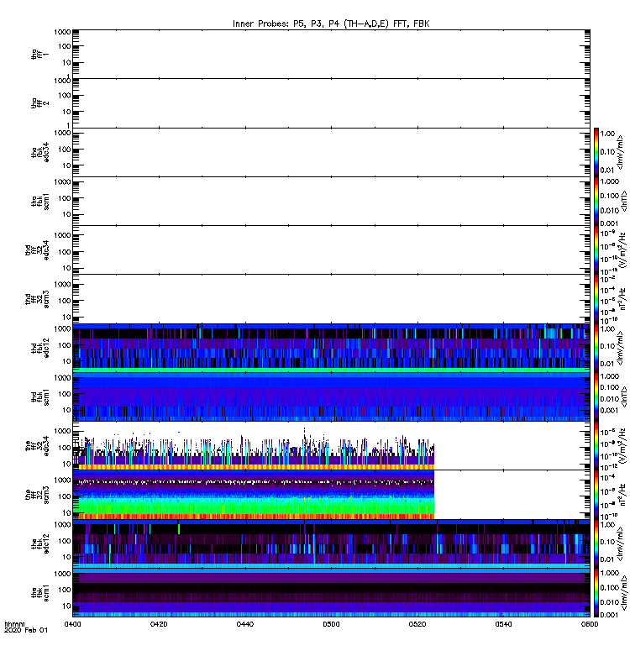Click the color bar beside the the fbk edc12 panel
Image resolution: width=630 pixels, height=672 pixels.
[596, 543]
